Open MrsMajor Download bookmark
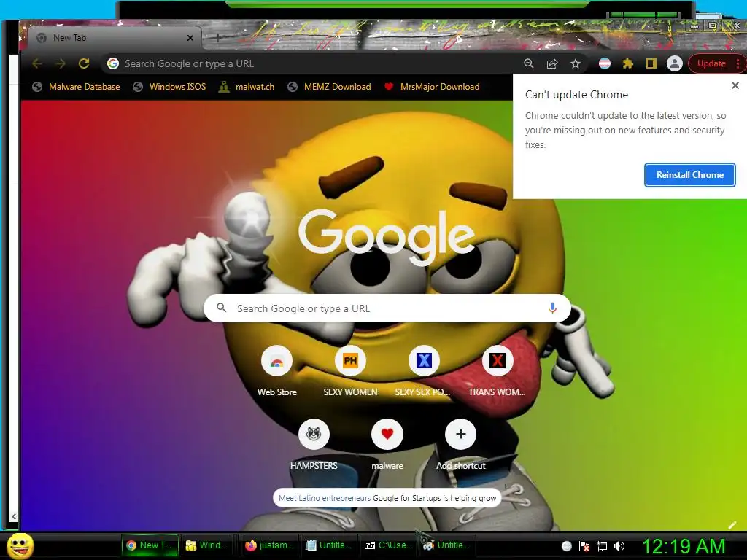 pos(432,87)
